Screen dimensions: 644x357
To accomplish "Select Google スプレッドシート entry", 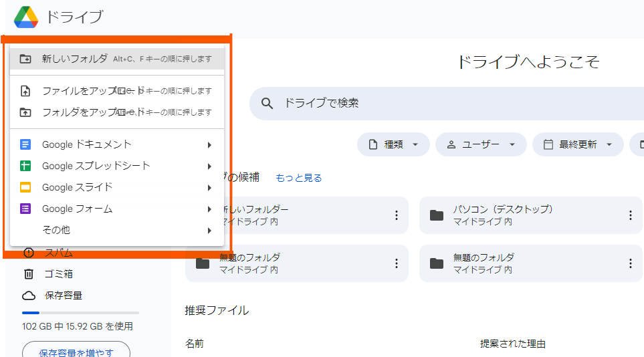I will [117, 166].
